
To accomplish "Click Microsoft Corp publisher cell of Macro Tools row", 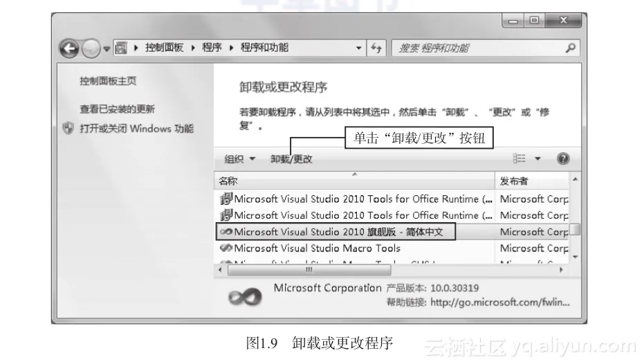I will tap(533, 248).
